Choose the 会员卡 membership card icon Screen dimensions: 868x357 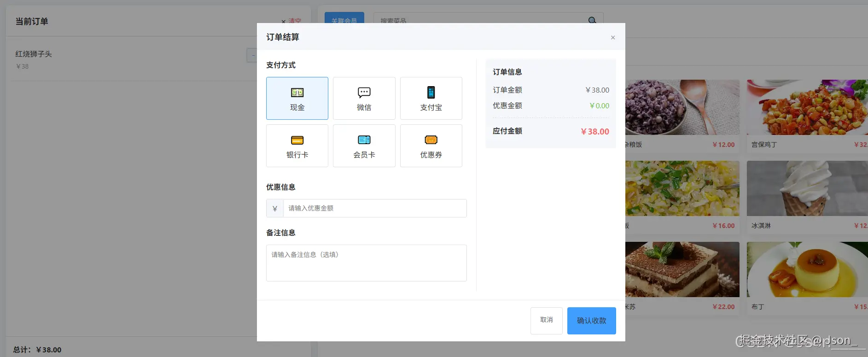[364, 140]
